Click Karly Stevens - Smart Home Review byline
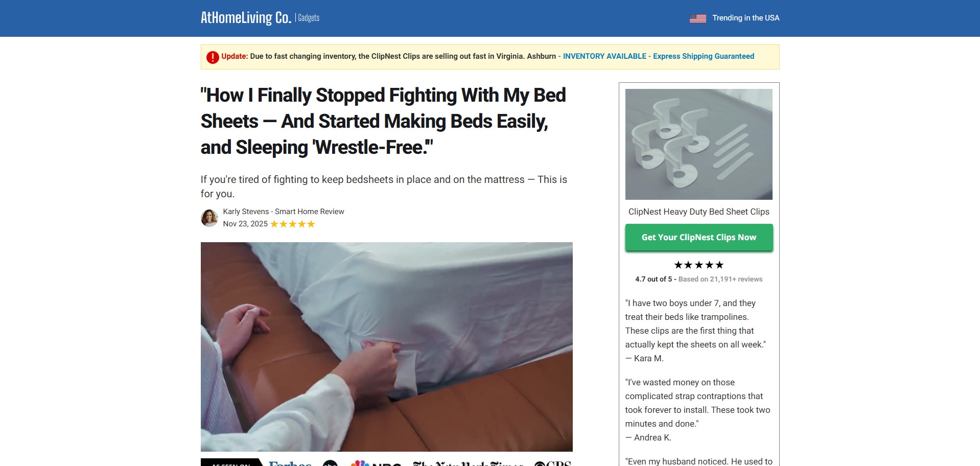Image resolution: width=980 pixels, height=466 pixels. pos(284,212)
